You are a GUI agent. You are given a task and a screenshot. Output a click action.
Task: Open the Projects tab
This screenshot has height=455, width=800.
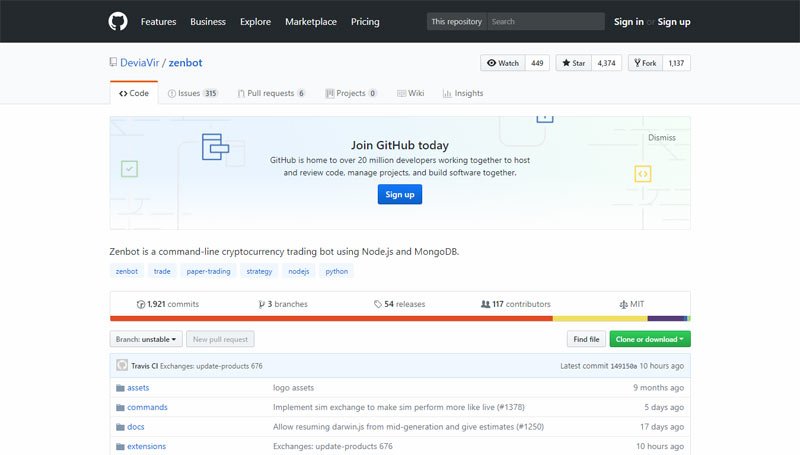click(351, 93)
